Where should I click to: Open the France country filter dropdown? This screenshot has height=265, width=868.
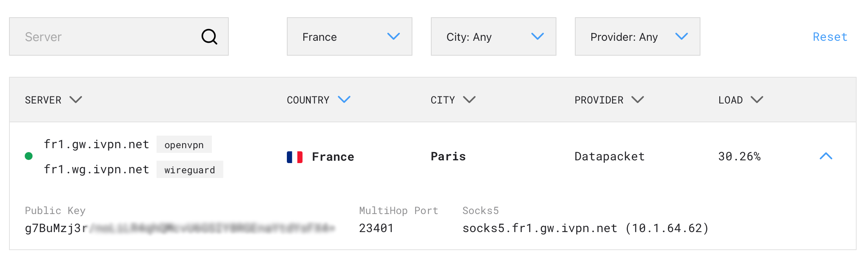(x=349, y=36)
